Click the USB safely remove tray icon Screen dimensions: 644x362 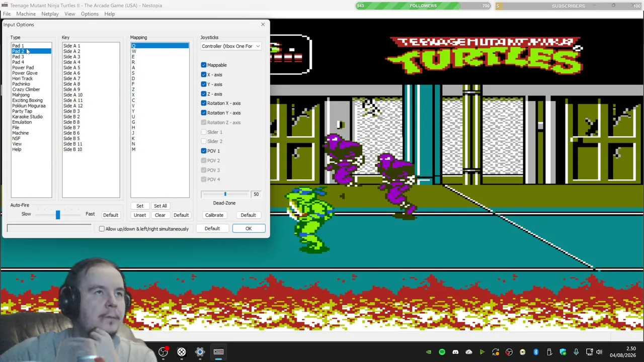click(x=549, y=352)
